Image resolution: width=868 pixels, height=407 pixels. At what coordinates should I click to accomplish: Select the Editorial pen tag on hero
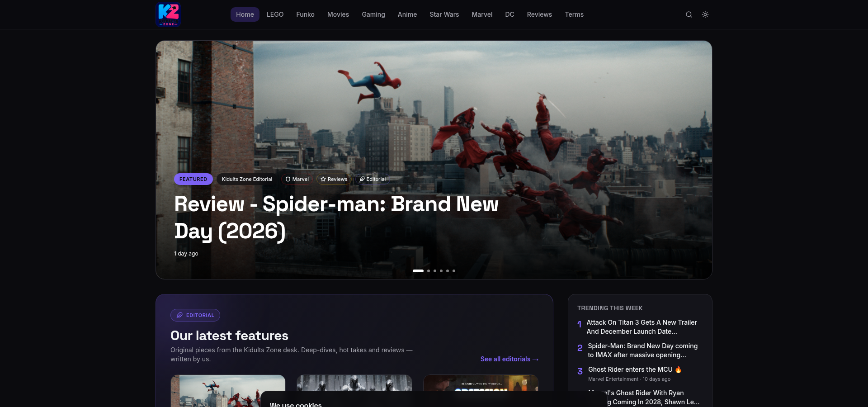click(x=373, y=179)
